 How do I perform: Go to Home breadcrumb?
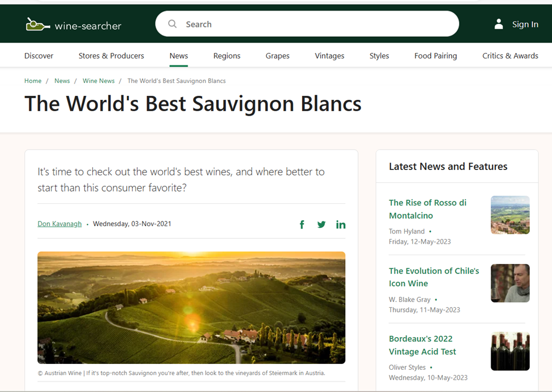pos(33,81)
